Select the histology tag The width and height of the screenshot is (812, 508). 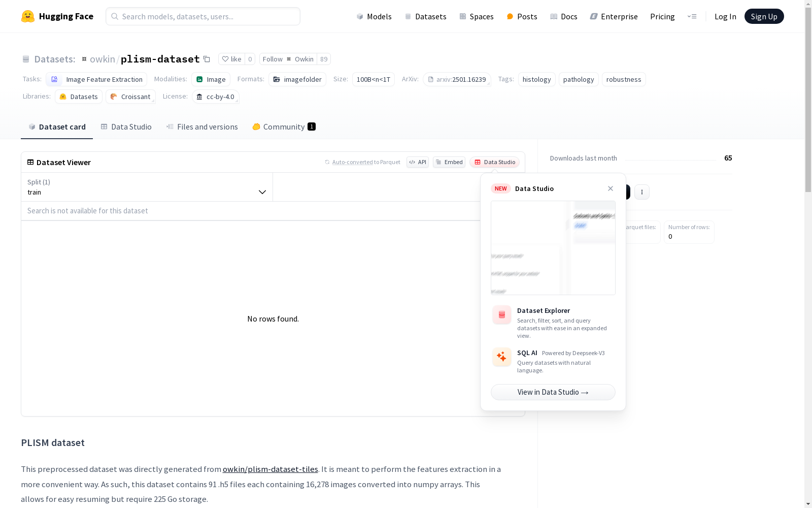[537, 79]
